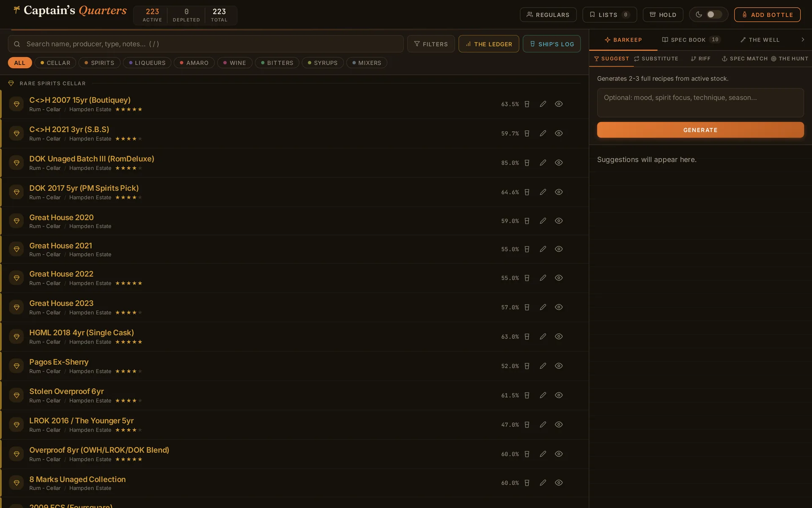812x508 pixels.
Task: Open the Lists menu
Action: [x=609, y=15]
